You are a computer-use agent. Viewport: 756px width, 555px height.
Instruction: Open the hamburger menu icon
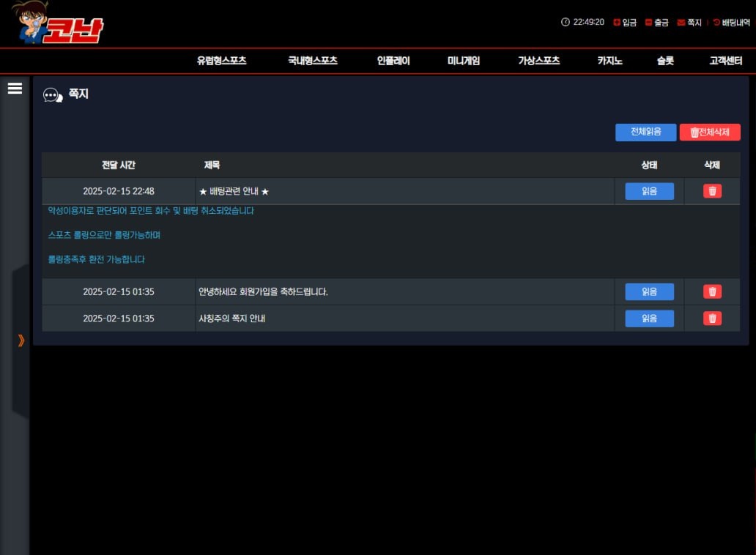click(x=15, y=89)
